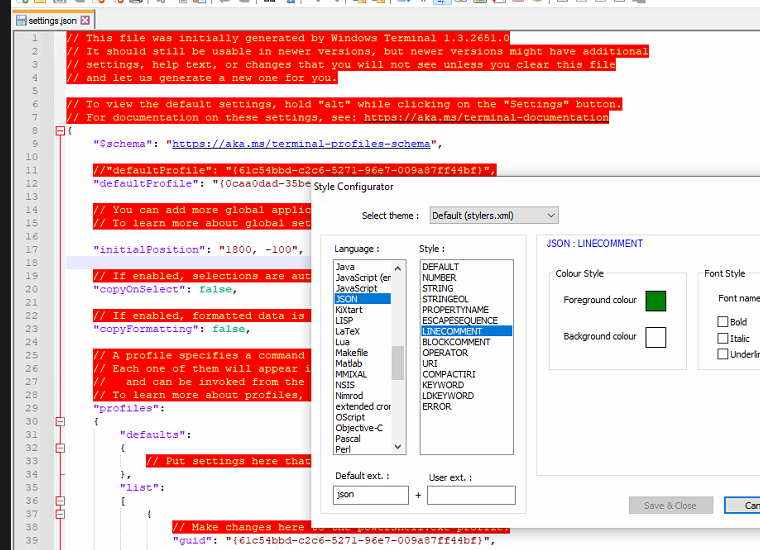This screenshot has width=760, height=550.
Task: Choose Java in the Language list
Action: (x=345, y=267)
